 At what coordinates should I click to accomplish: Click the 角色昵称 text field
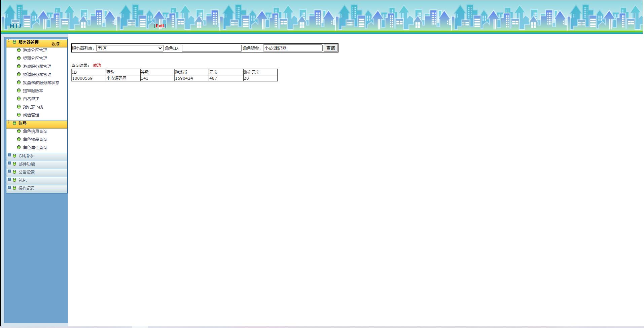point(293,48)
